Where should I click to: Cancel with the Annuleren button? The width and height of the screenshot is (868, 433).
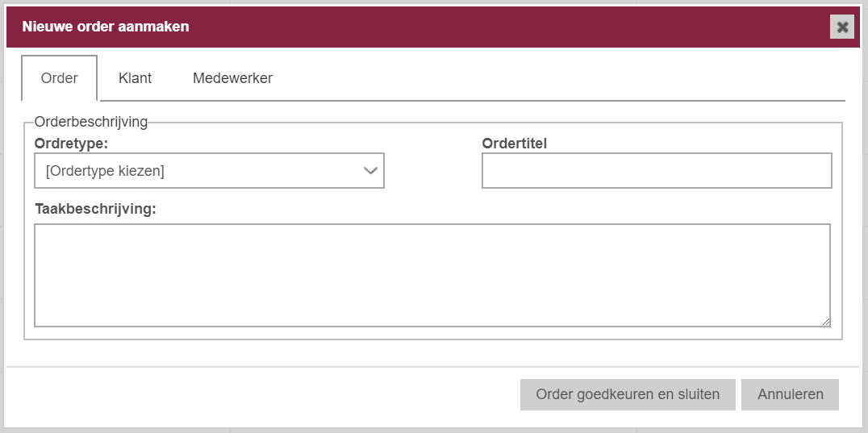(x=790, y=394)
